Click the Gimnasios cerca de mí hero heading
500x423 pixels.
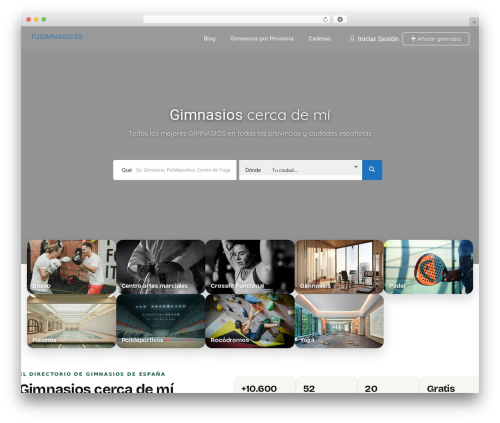[x=250, y=115]
